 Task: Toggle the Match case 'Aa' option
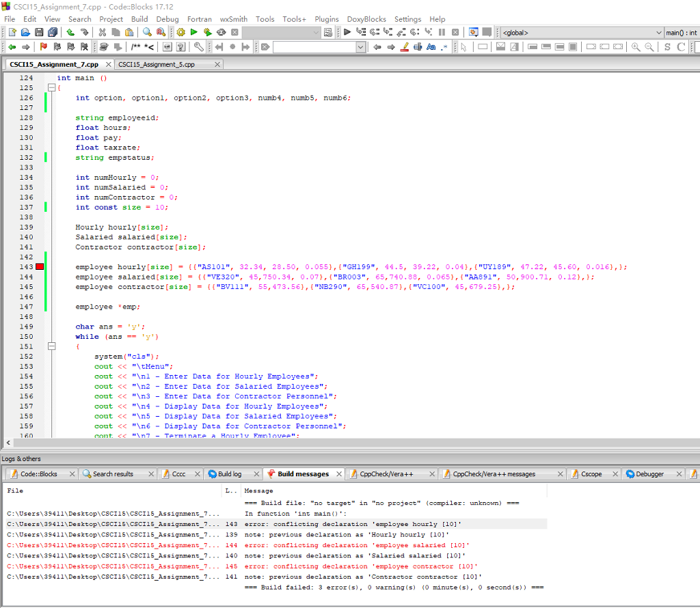(x=431, y=47)
